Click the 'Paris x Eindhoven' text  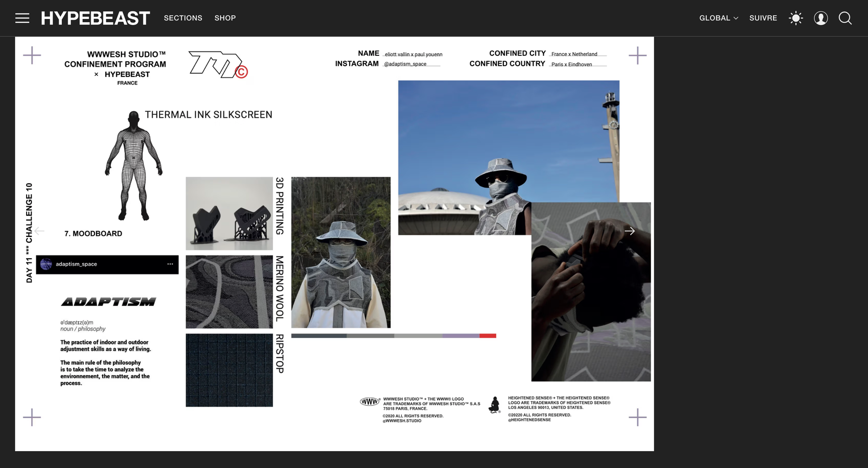572,65
